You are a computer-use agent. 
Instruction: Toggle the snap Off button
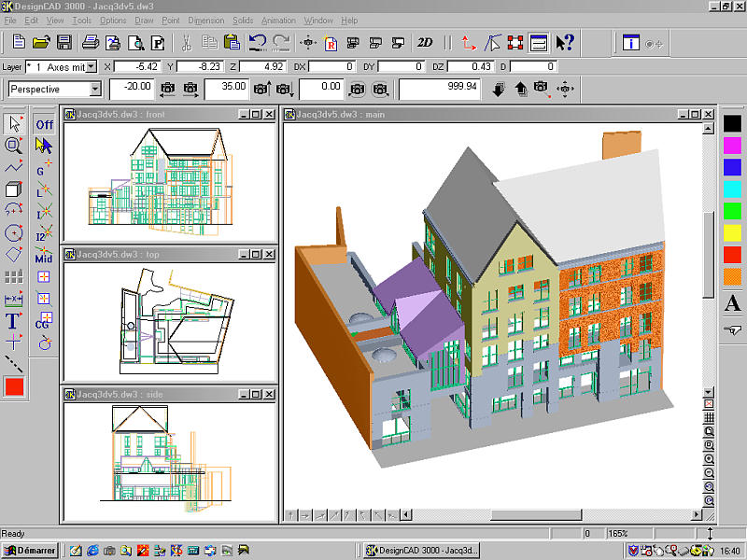click(44, 124)
